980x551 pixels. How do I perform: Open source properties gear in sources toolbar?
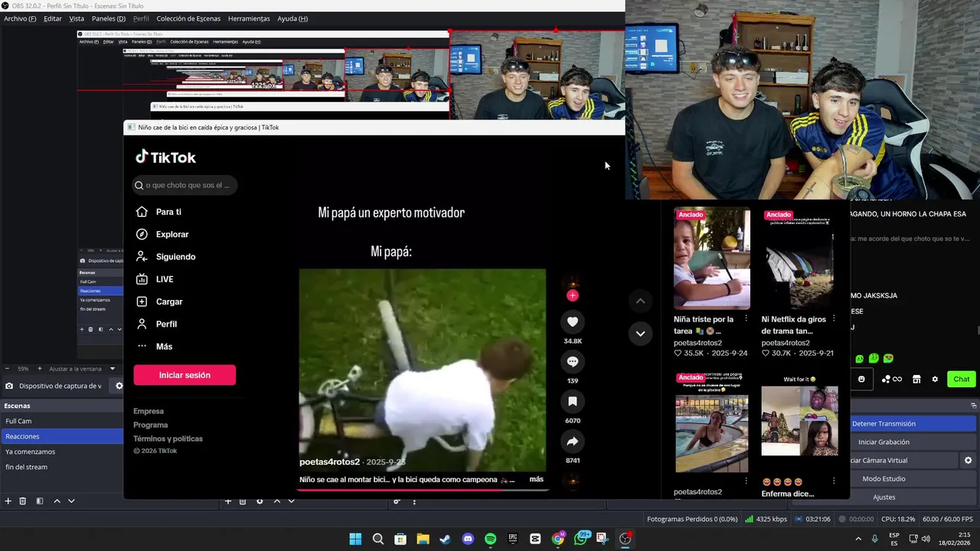pos(260,501)
